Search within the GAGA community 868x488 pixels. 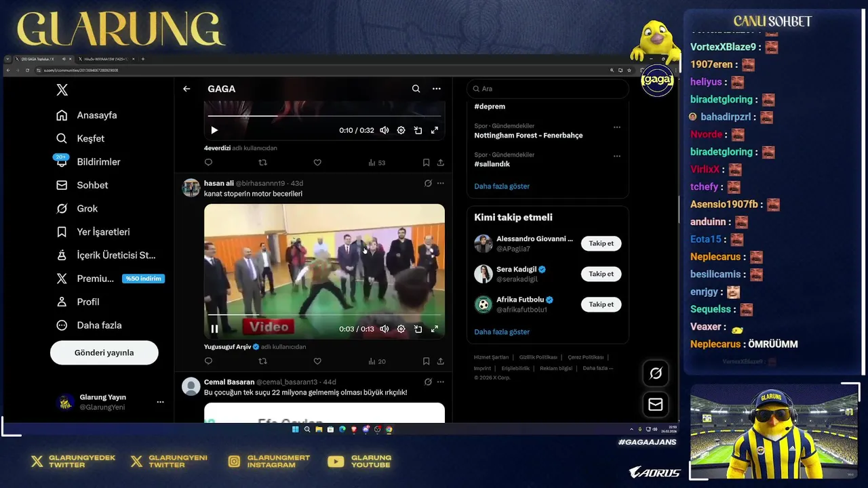point(416,89)
